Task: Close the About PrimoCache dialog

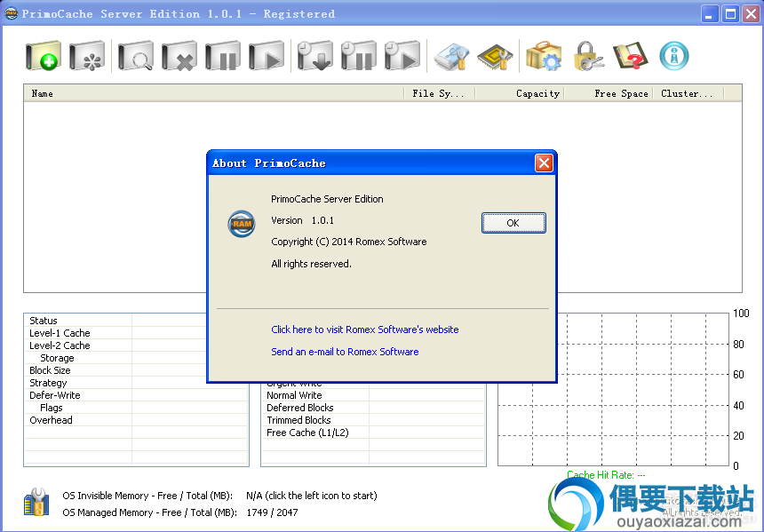Action: 544,163
